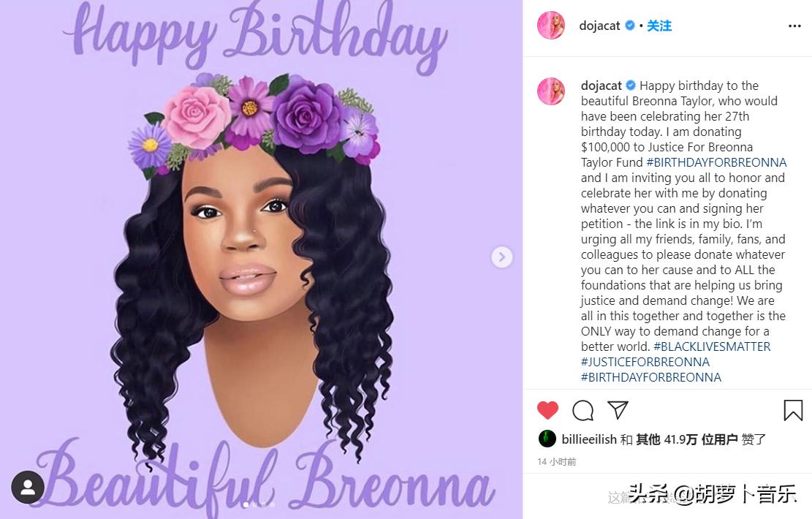The height and width of the screenshot is (519, 812).
Task: Open dojacat username in header
Action: point(599,26)
